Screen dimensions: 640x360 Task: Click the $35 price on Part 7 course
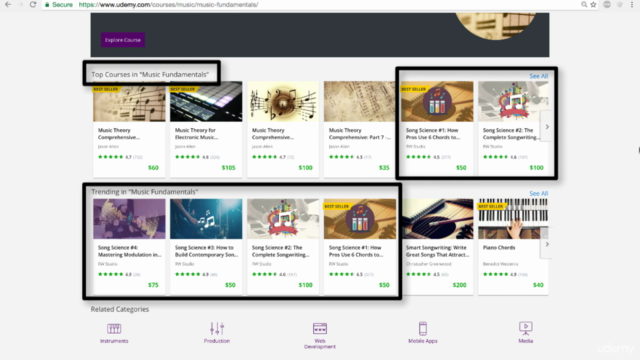[384, 167]
